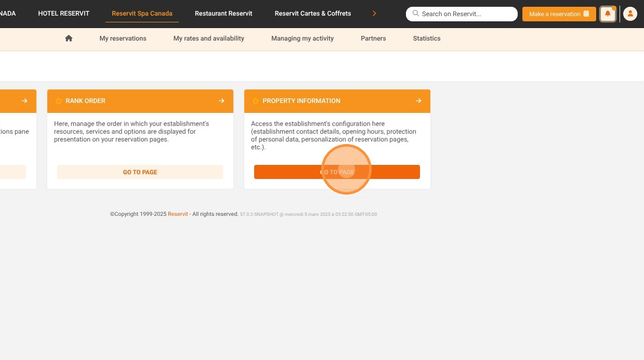Open the user profile avatar menu
Viewport: 644px width, 360px height.
tap(630, 14)
